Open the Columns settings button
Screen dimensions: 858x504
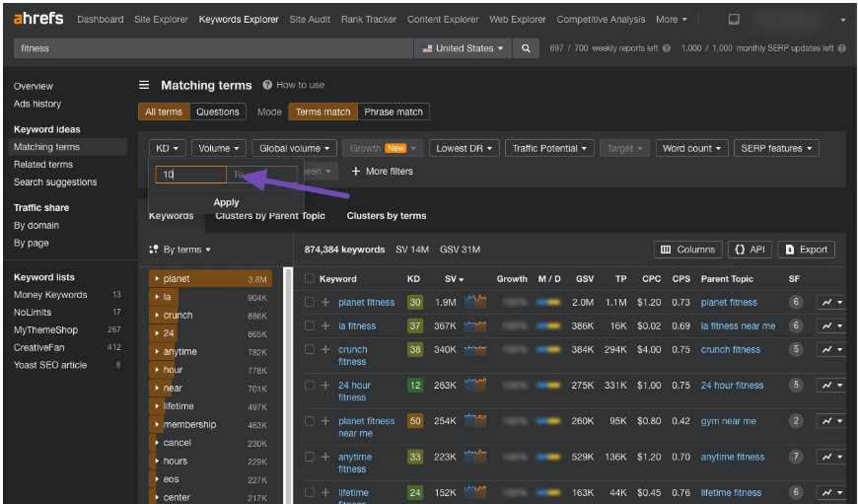pos(687,250)
